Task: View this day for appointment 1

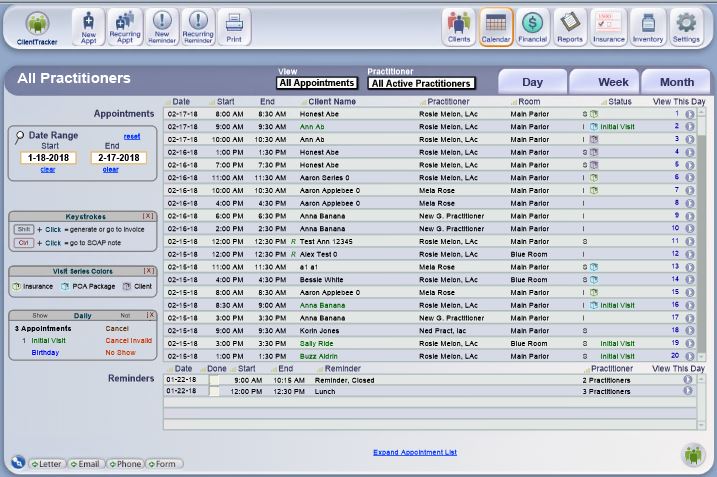Action: [690, 114]
